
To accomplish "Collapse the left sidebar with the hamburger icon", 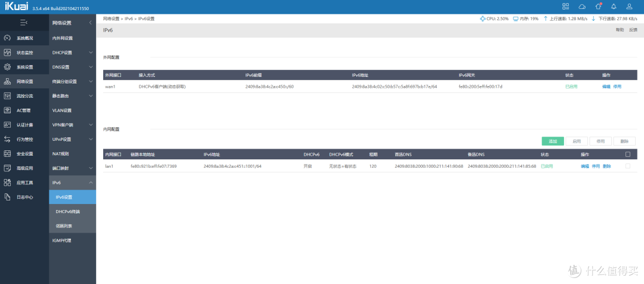I will (24, 23).
